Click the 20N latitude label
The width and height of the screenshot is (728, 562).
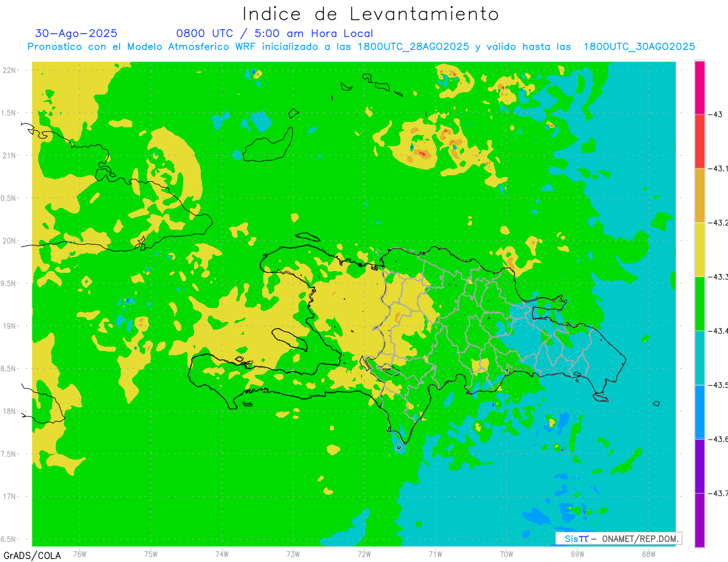[10, 241]
